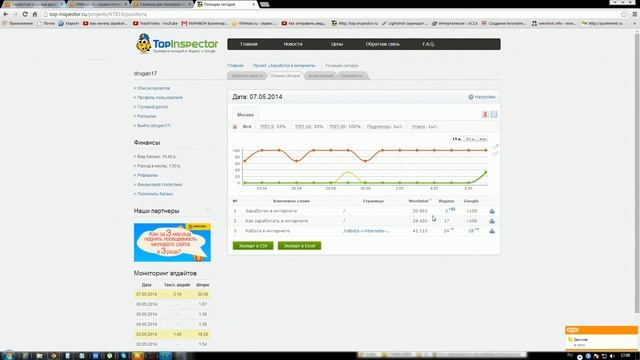
Task: Filter by ТОП-10: 33%
Action: (x=309, y=127)
